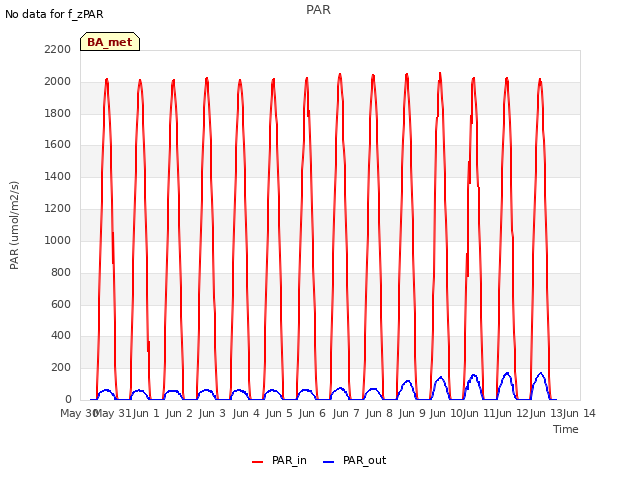
Task: Click the Jun 9 x-axis tick label
Action: 412,413
